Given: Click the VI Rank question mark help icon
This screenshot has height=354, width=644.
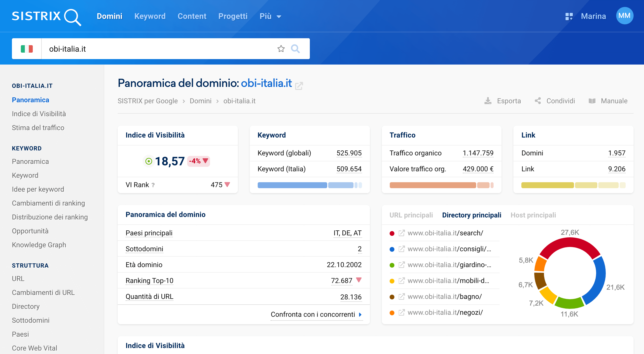Looking at the screenshot, I should (x=153, y=185).
